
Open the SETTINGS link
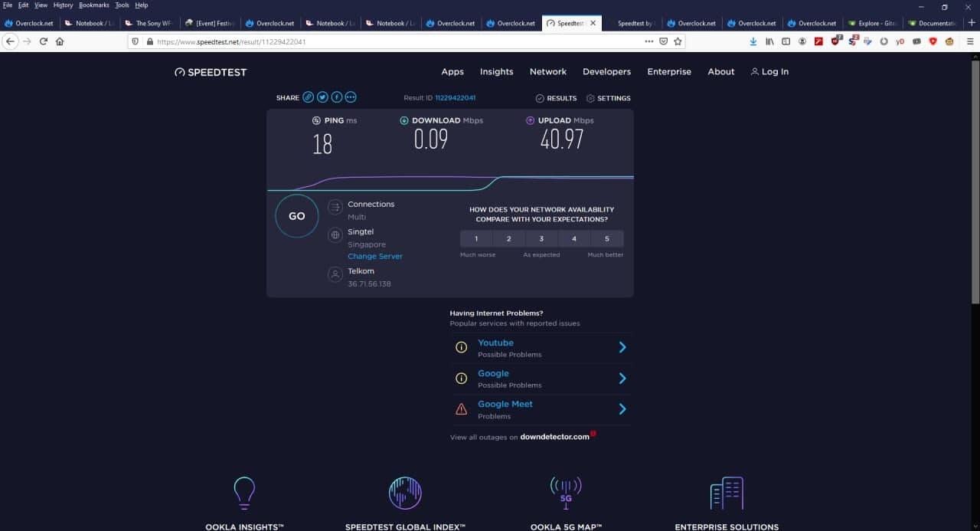(x=609, y=98)
